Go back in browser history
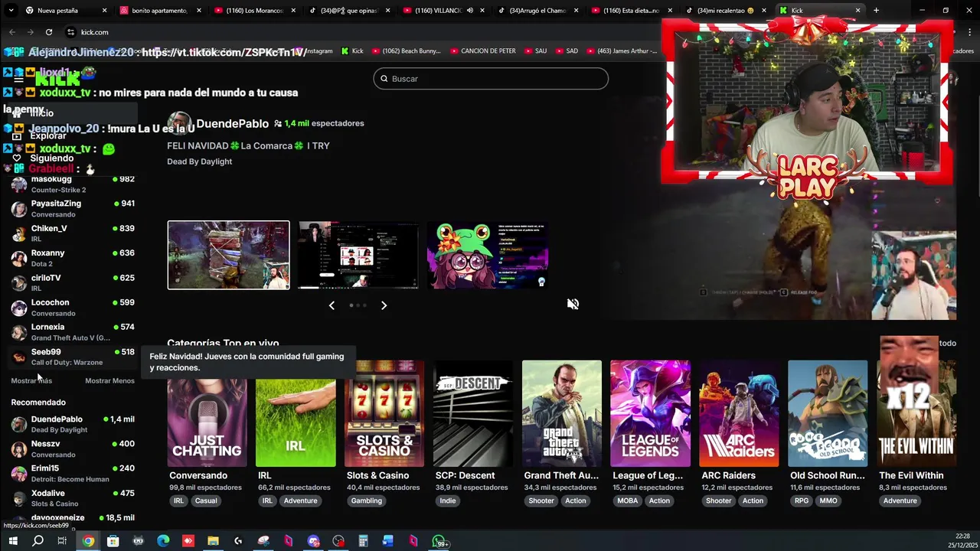Image resolution: width=980 pixels, height=551 pixels. coord(12,32)
